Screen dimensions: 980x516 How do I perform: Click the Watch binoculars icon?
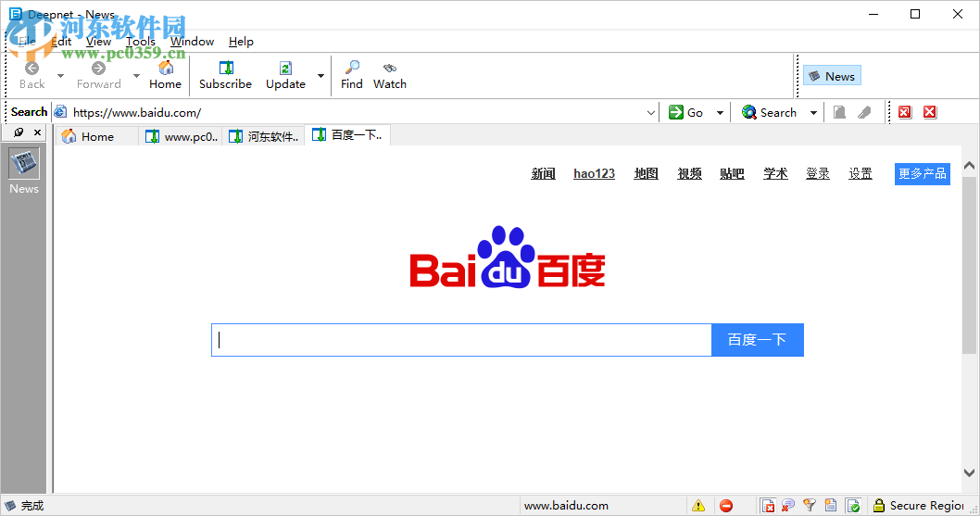pos(390,68)
